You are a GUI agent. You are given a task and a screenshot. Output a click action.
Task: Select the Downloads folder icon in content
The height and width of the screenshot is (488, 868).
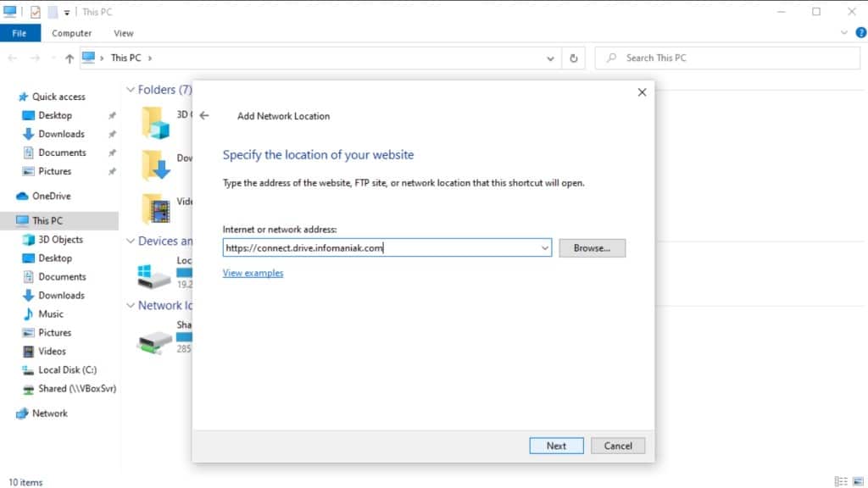(156, 165)
